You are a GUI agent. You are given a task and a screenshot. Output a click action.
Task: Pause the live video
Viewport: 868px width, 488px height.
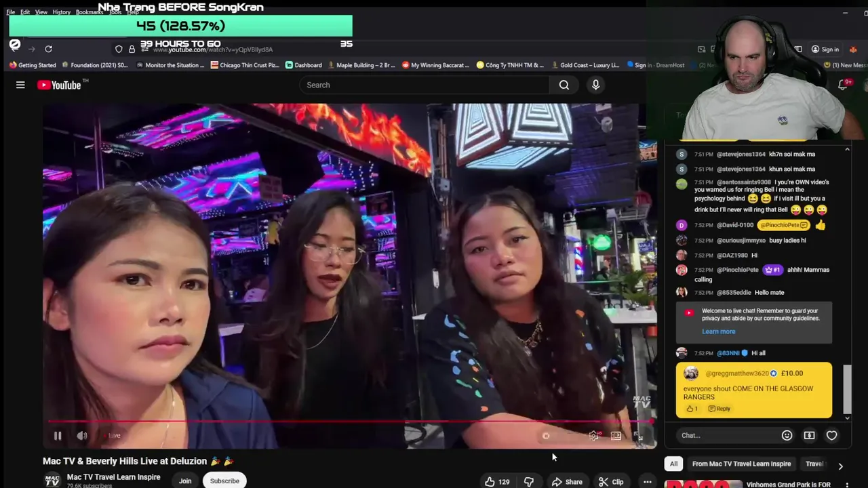pyautogui.click(x=58, y=436)
